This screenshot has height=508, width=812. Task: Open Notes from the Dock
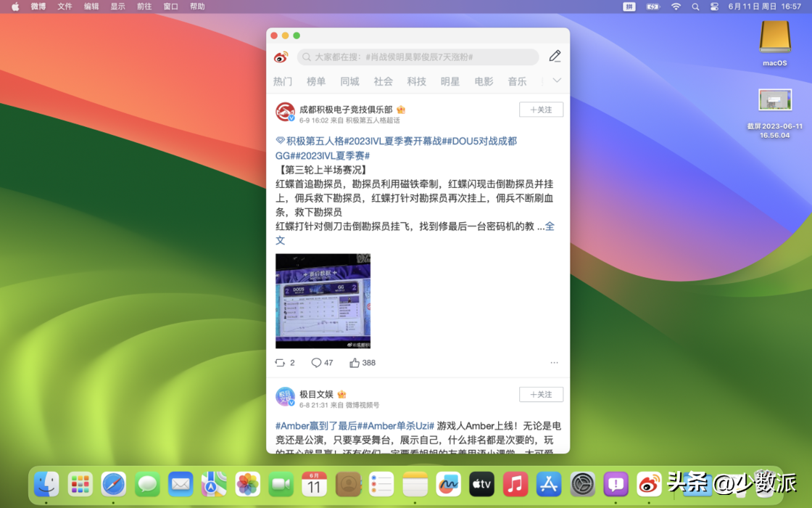tap(415, 484)
